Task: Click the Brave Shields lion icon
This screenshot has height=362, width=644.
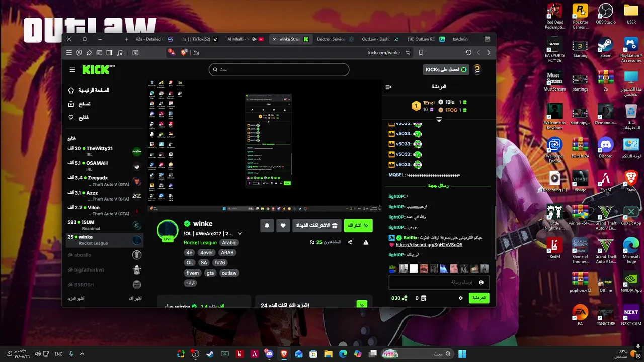Action: point(184,52)
